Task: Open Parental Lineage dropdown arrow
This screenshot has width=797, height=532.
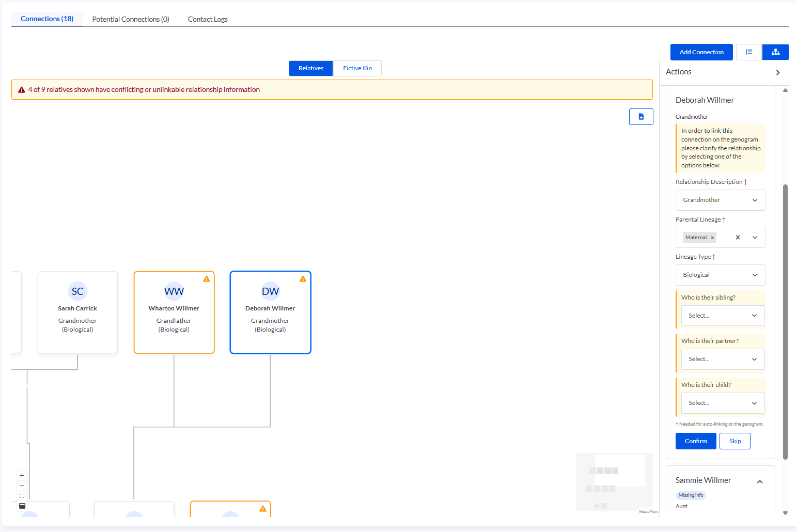Action: click(x=755, y=238)
